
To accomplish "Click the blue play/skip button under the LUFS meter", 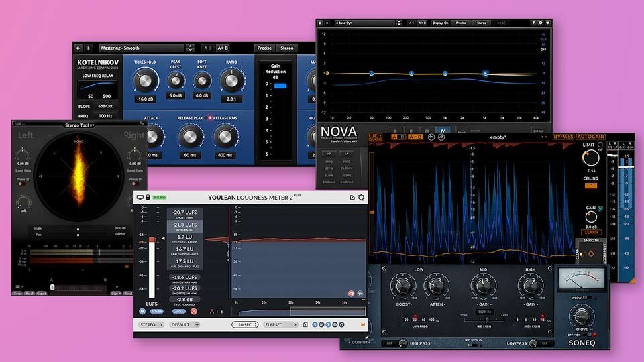I will (x=142, y=312).
